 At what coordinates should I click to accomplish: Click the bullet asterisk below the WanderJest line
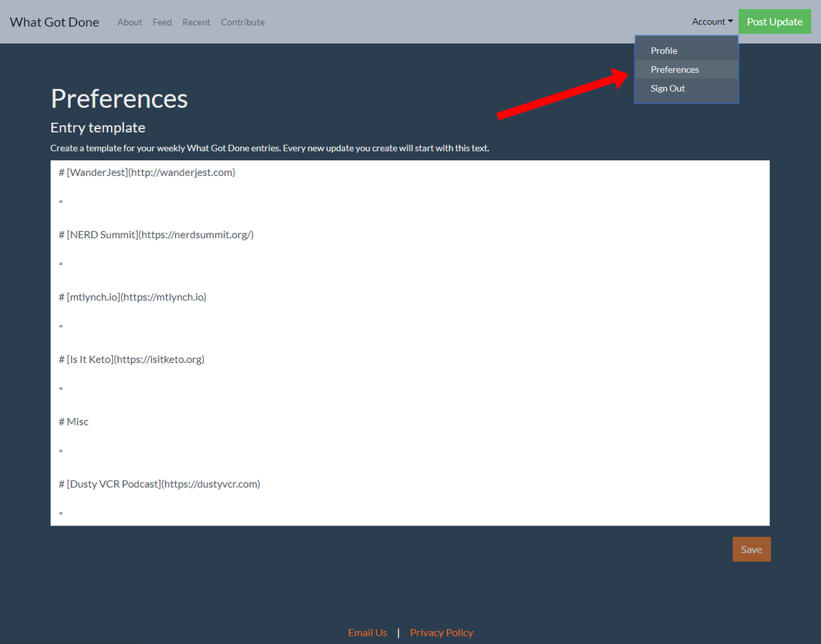pos(61,203)
